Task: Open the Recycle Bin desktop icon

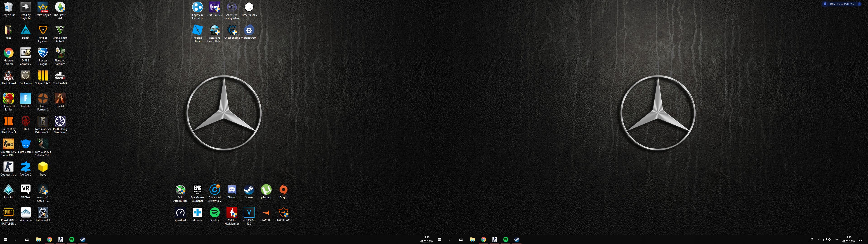Action: pos(8,9)
